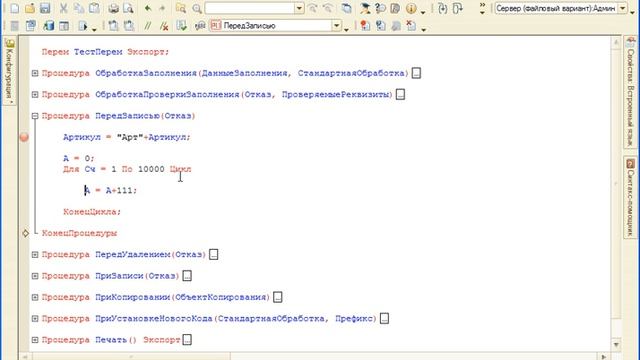Click the add comment double-slash icon
Viewport: 640px width, 360px height.
coord(148,26)
